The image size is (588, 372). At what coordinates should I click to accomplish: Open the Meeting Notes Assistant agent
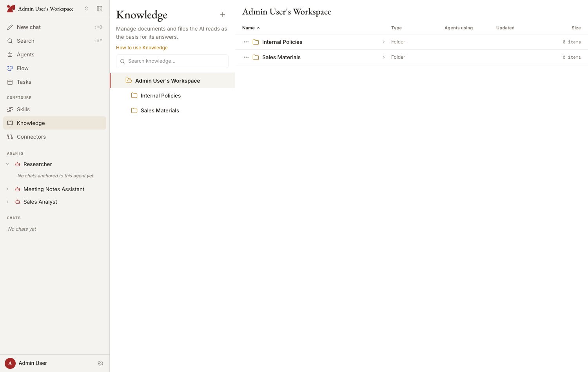click(x=54, y=189)
